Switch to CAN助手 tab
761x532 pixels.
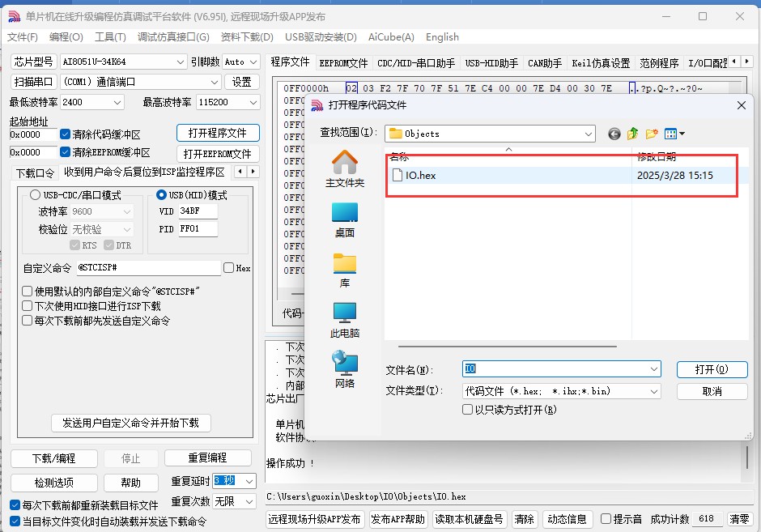point(545,63)
